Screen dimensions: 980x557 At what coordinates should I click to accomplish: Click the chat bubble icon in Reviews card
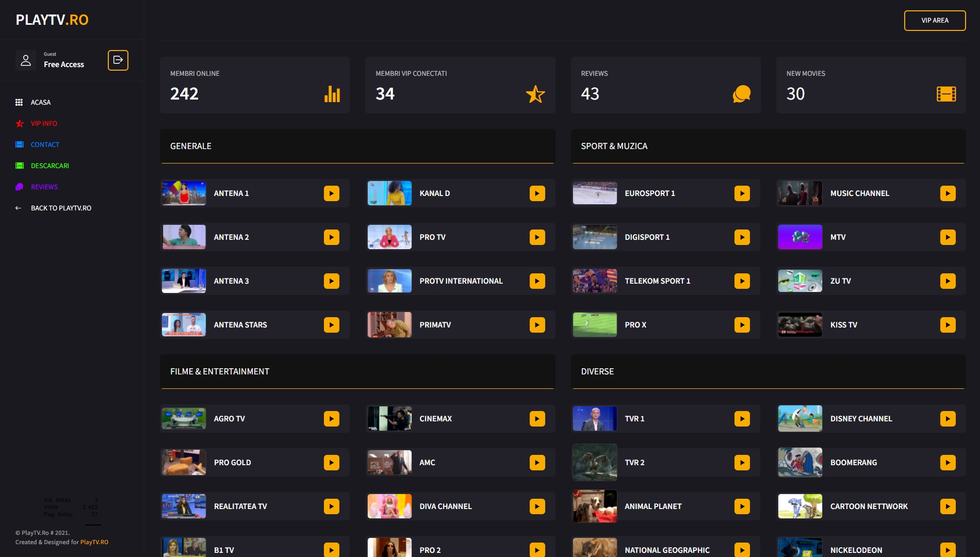coord(741,94)
